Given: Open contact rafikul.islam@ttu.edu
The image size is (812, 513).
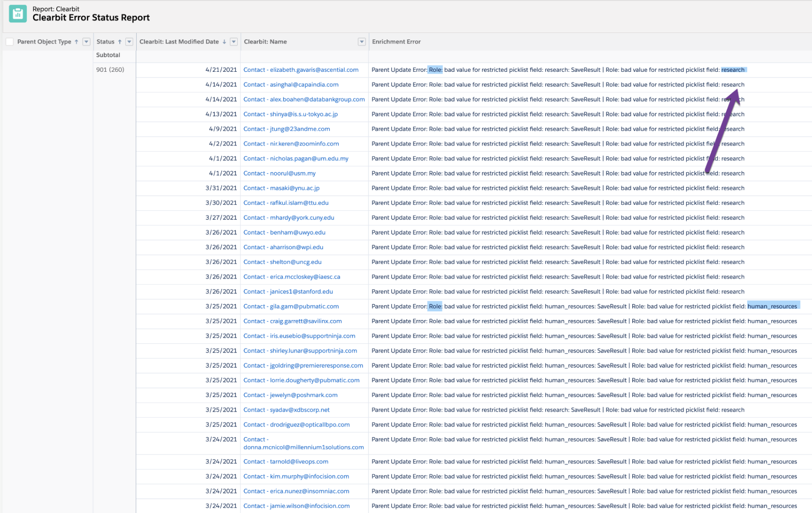Looking at the screenshot, I should (x=286, y=203).
